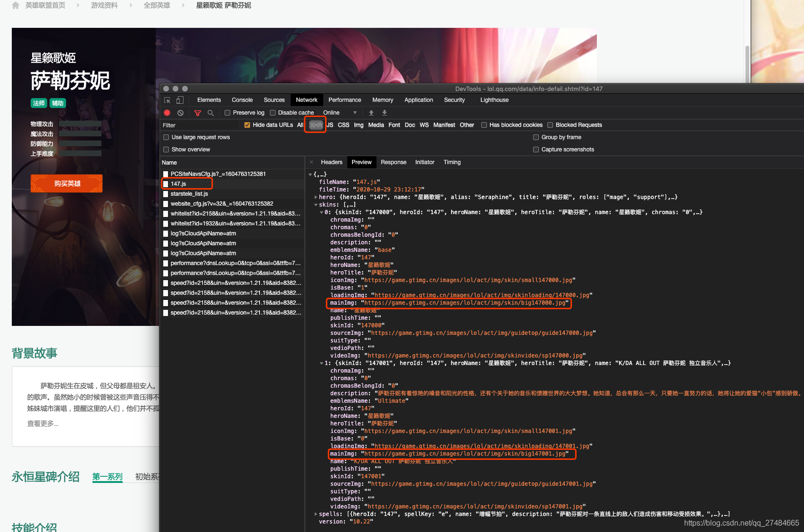Show only WS requests

tap(424, 125)
